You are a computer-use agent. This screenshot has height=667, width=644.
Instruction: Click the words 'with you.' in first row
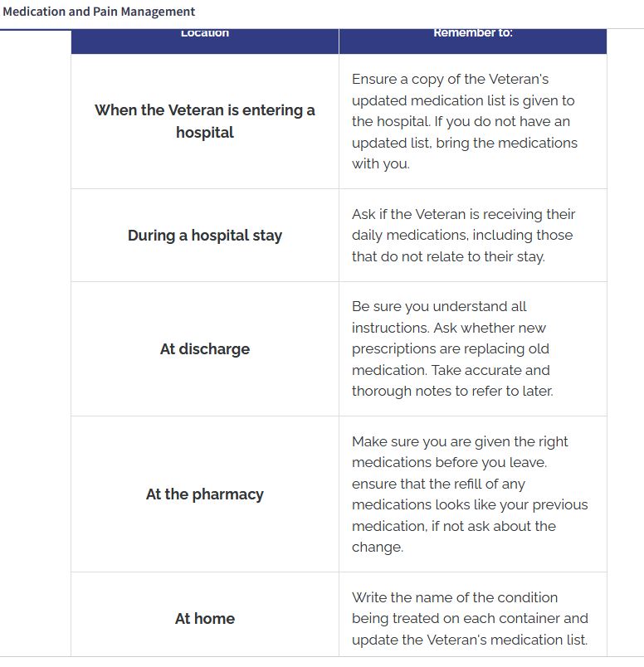[x=380, y=163]
